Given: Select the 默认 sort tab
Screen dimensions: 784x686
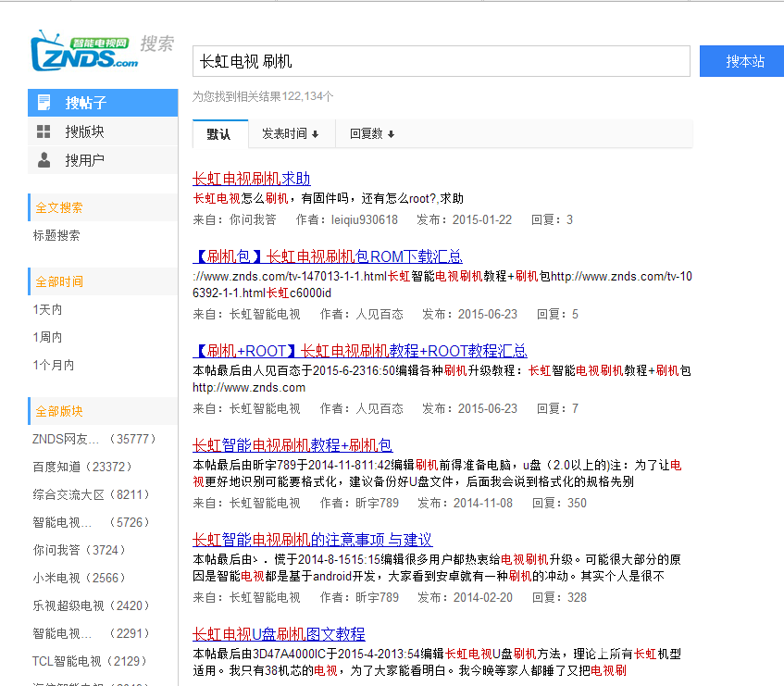Looking at the screenshot, I should pyautogui.click(x=220, y=134).
